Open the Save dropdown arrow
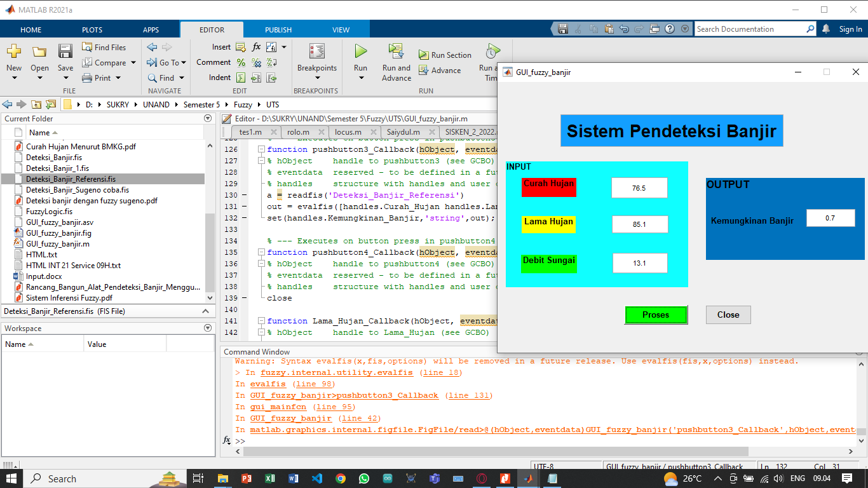868x488 pixels. tap(65, 78)
